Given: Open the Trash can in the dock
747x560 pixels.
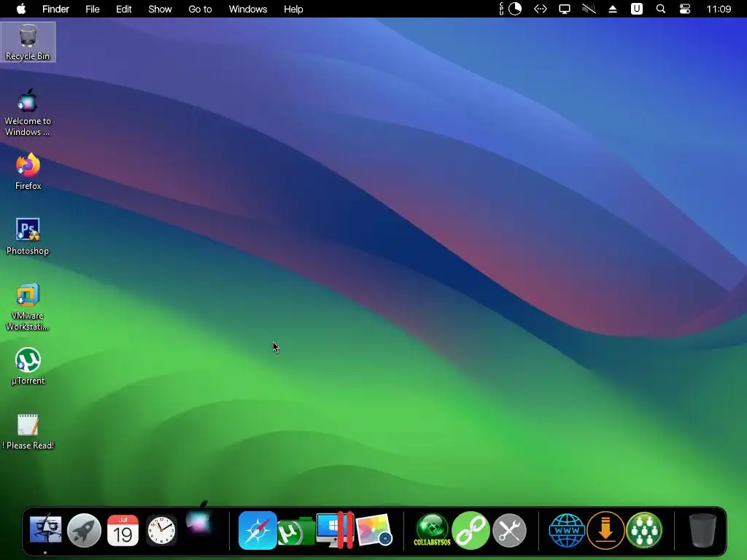Looking at the screenshot, I should (703, 530).
